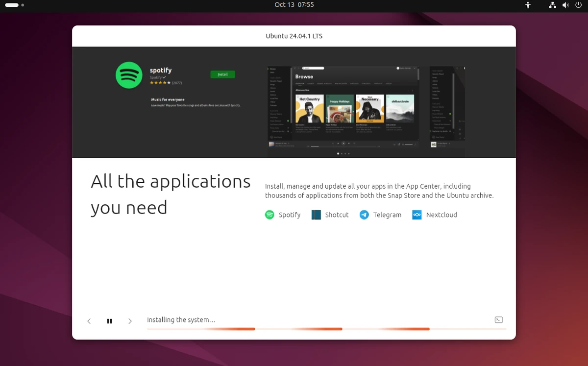Screen dimensions: 588x366
Task: Select the Shotcut icon in the apps row
Action: [x=316, y=215]
